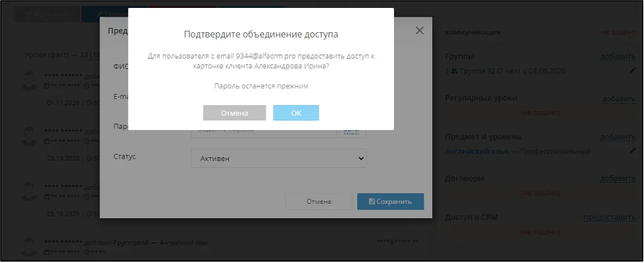This screenshot has width=644, height=263.
Task: Click red не задано beside коммуникация
Action: pyautogui.click(x=618, y=32)
